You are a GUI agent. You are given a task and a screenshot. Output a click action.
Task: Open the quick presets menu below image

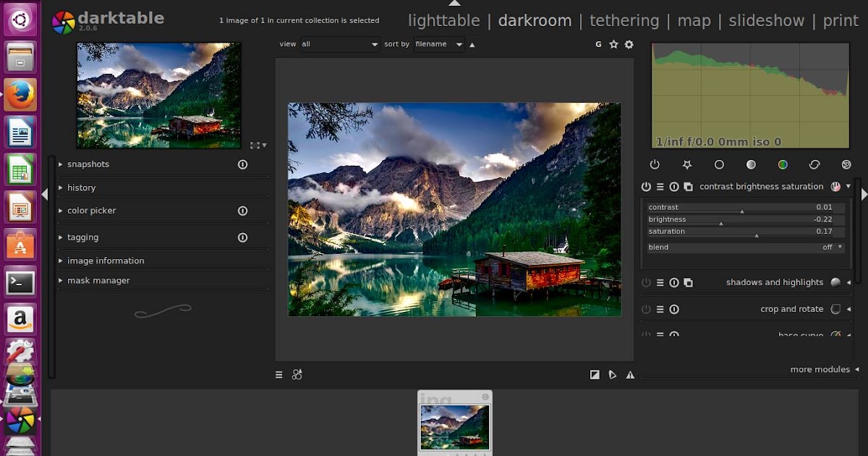[x=279, y=375]
